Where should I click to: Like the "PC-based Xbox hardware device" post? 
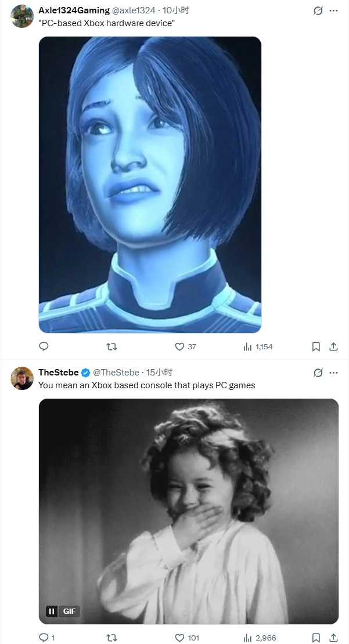179,346
